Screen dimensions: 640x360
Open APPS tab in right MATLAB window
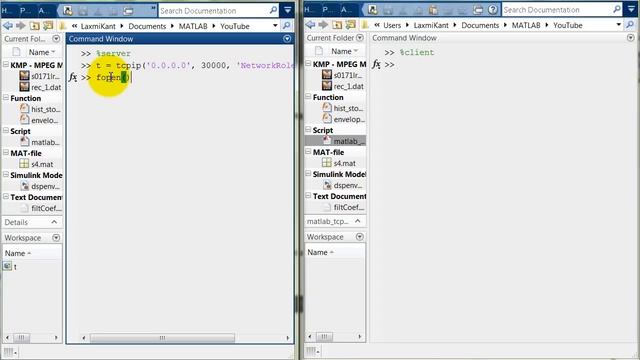tap(346, 9)
